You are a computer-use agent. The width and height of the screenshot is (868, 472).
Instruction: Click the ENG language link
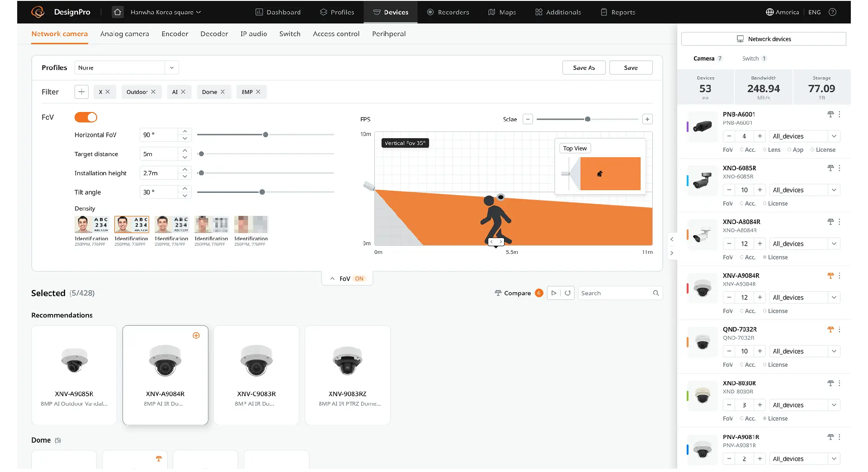[814, 12]
